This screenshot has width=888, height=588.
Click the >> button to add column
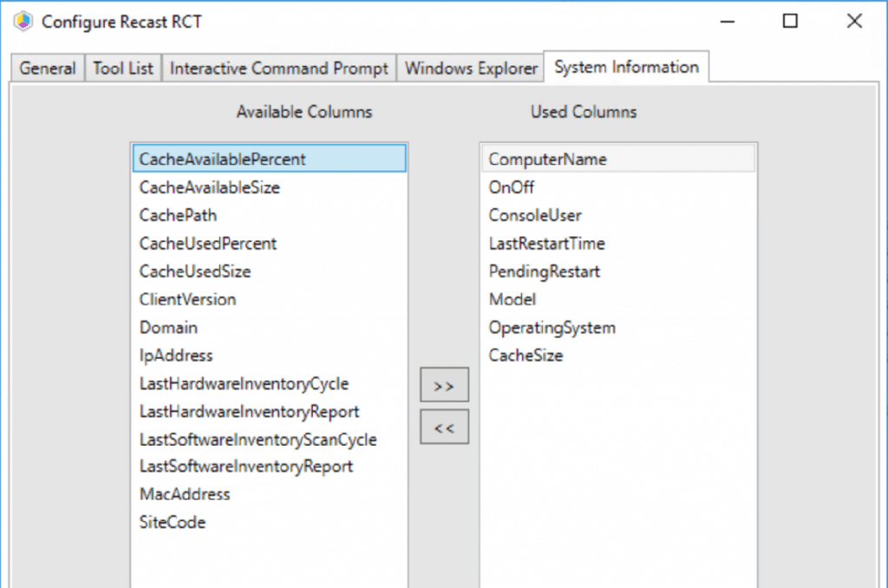click(444, 384)
